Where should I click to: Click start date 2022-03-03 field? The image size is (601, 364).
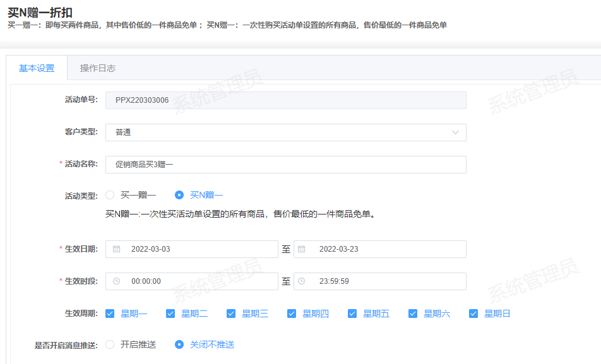[192, 249]
